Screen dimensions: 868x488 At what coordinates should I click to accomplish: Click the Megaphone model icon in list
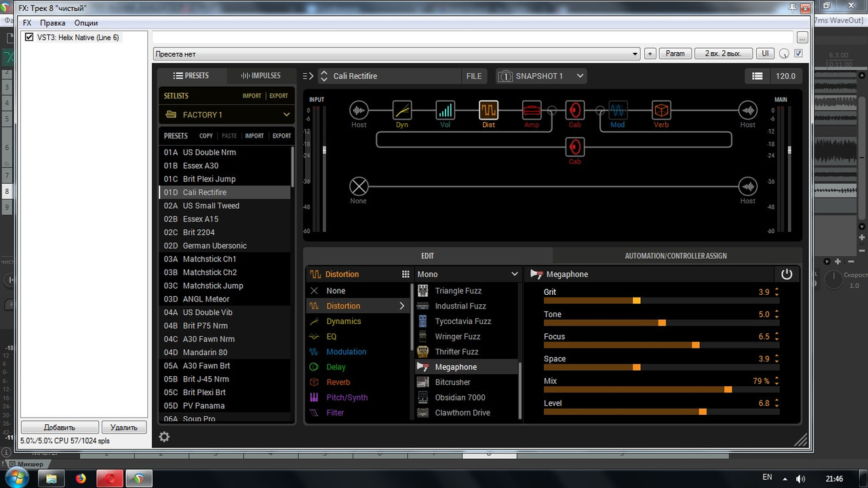click(423, 367)
